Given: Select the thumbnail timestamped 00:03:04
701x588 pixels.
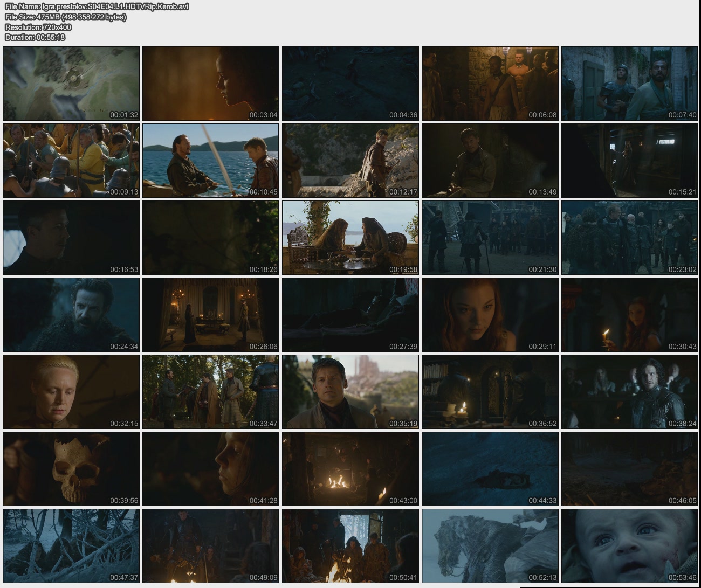Looking at the screenshot, I should click(x=211, y=84).
